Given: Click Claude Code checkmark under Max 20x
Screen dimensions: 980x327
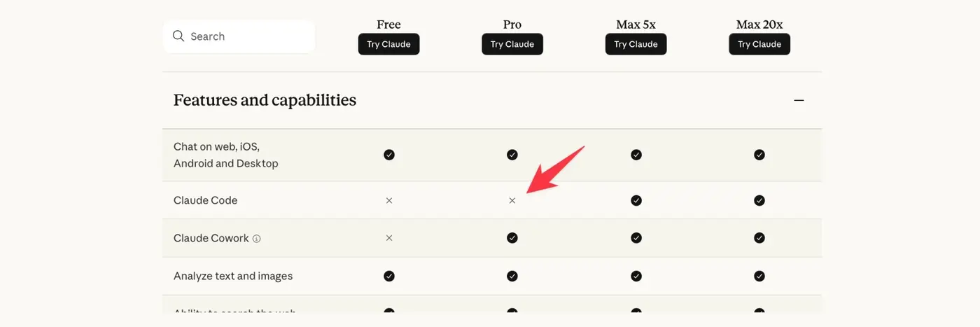Looking at the screenshot, I should click(759, 200).
